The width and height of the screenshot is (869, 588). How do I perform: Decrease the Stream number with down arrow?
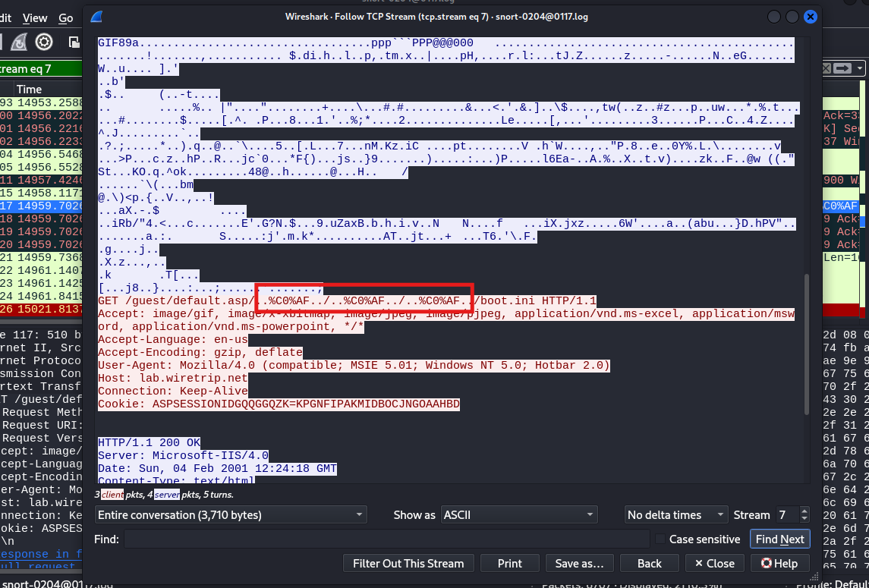[x=804, y=519]
